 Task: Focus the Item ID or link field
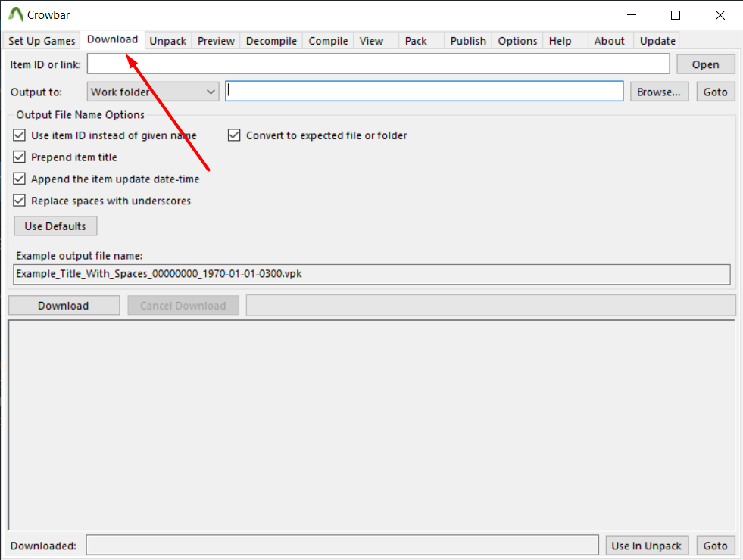(378, 64)
